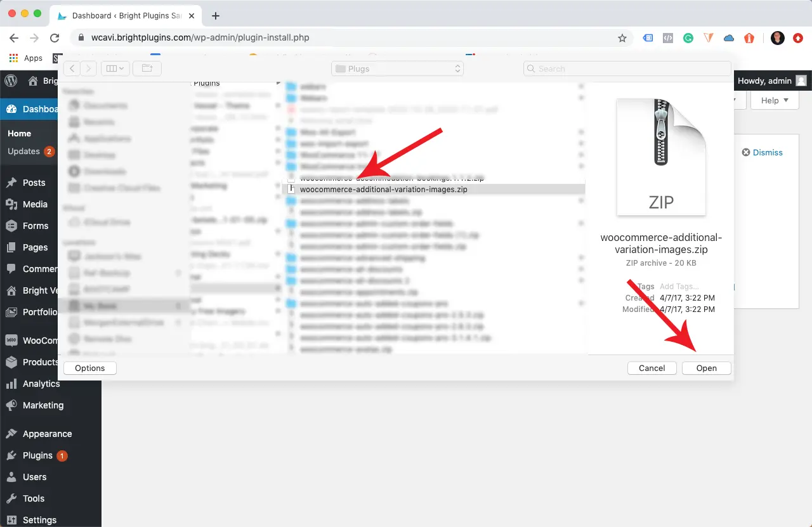
Task: Select the Products box icon
Action: (11, 362)
